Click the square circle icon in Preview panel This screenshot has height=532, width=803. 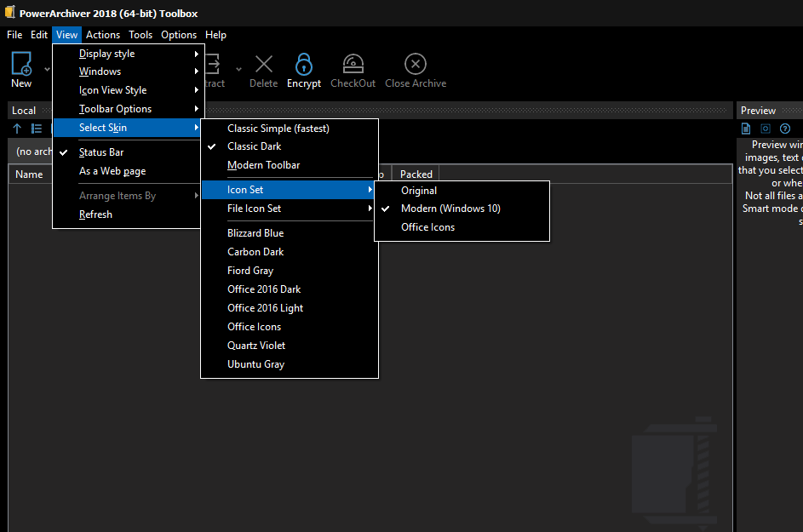pos(765,129)
